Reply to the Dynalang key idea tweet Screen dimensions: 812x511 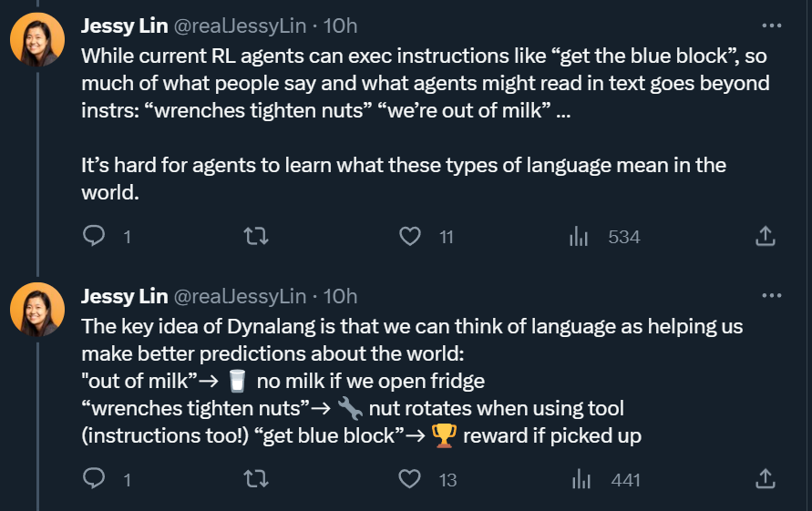click(x=94, y=479)
